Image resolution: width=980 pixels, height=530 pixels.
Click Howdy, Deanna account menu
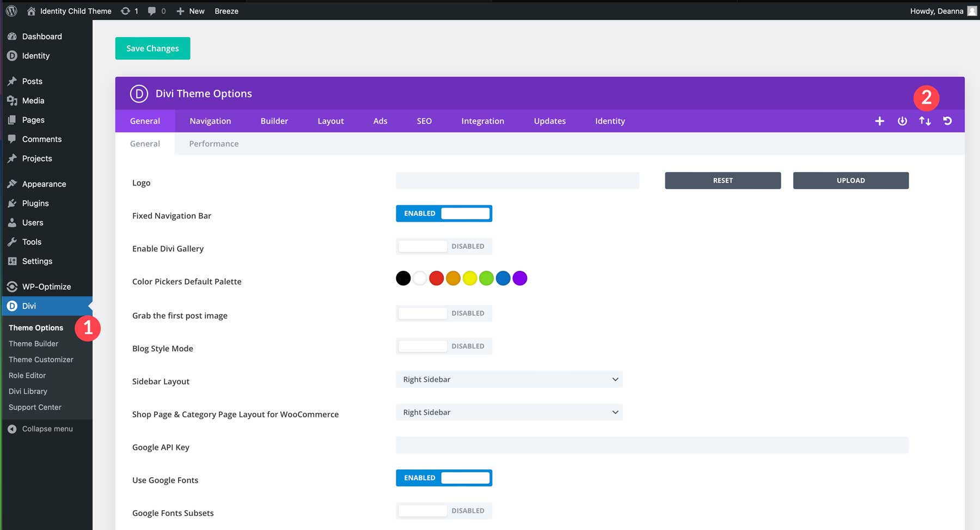point(943,11)
